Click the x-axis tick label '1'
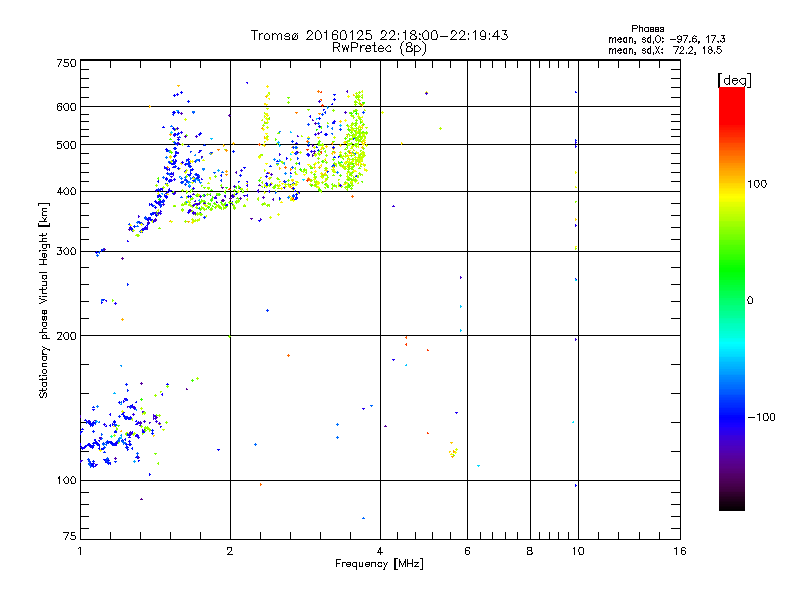Viewport: 800px width, 600px height. point(80,551)
